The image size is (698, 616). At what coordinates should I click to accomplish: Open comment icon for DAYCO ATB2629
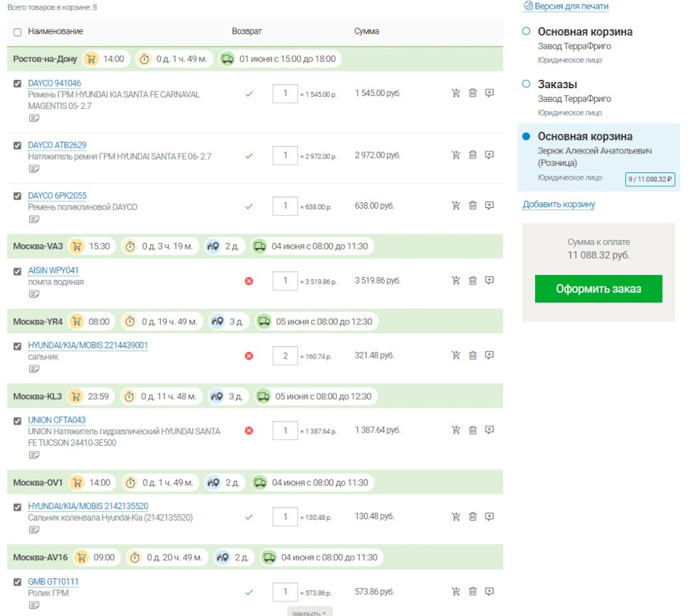point(489,155)
